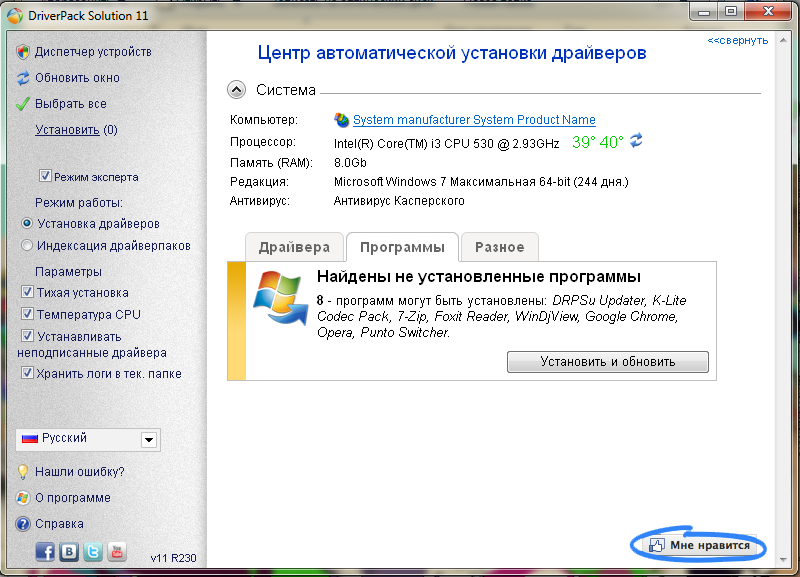This screenshot has height=577, width=800.
Task: Click Нашли ошибку? link
Action: tap(80, 472)
